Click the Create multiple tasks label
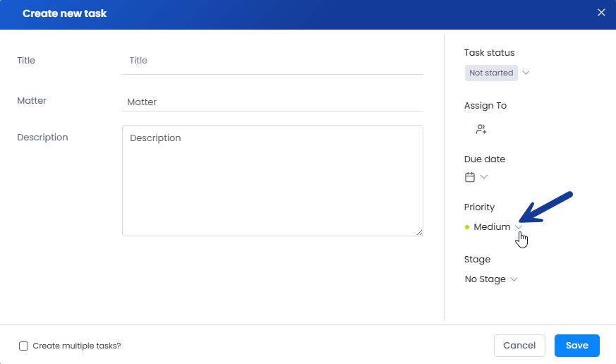 pos(77,346)
